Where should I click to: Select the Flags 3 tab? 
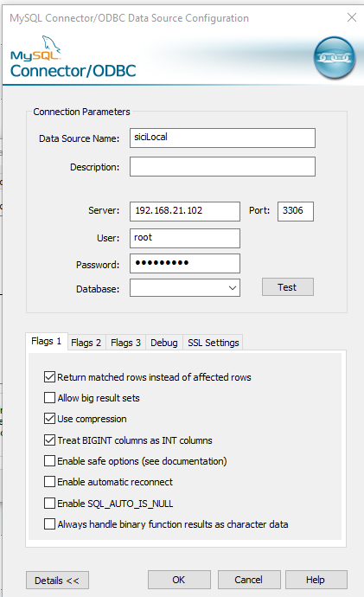(x=125, y=343)
